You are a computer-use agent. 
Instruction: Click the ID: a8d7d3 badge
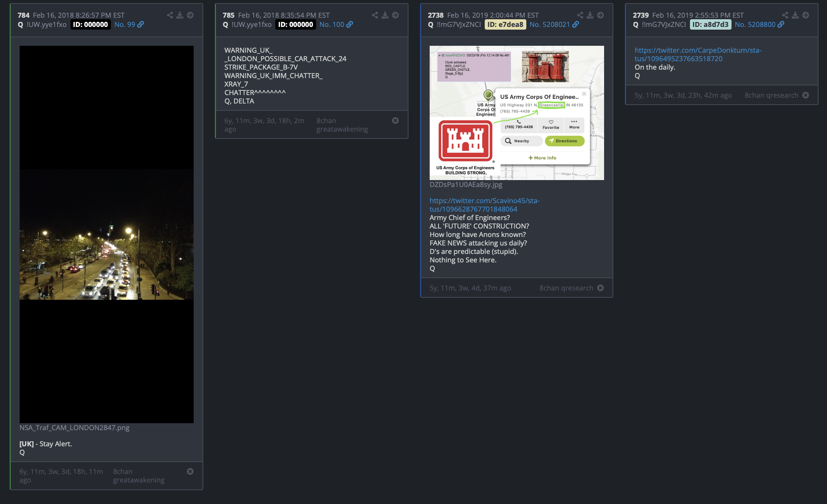pos(711,24)
